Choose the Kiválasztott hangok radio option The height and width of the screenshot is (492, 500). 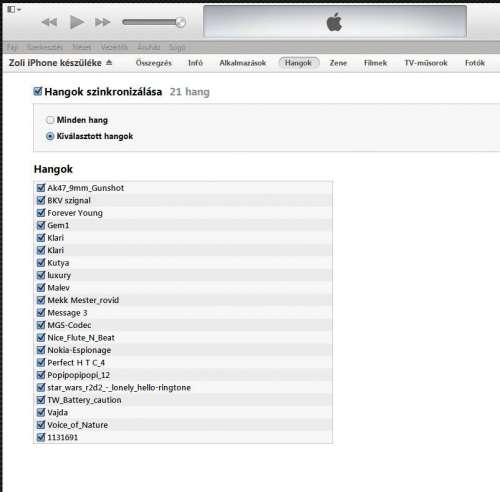pos(50,136)
